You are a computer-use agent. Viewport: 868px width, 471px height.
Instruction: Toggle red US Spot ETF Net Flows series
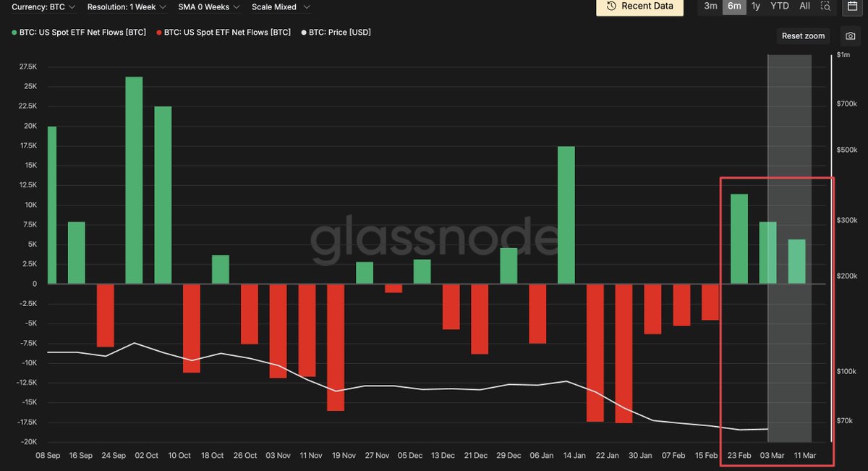[x=223, y=33]
